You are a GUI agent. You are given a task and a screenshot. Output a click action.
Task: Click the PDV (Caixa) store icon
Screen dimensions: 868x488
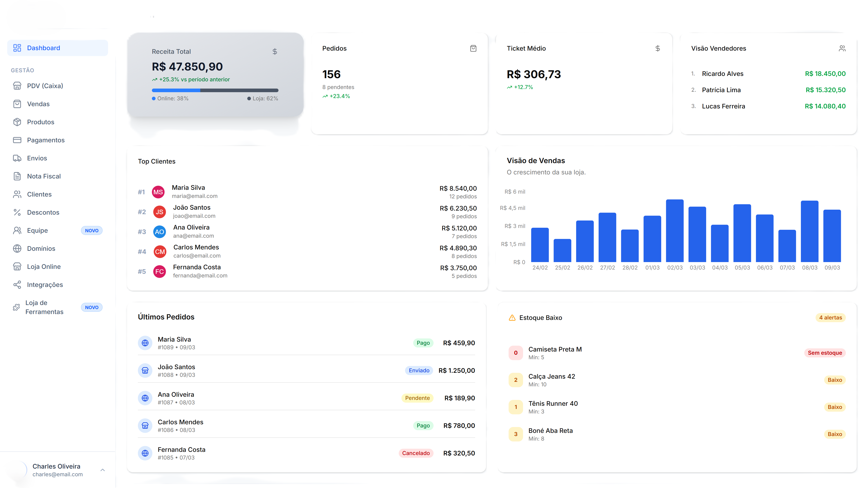[17, 86]
